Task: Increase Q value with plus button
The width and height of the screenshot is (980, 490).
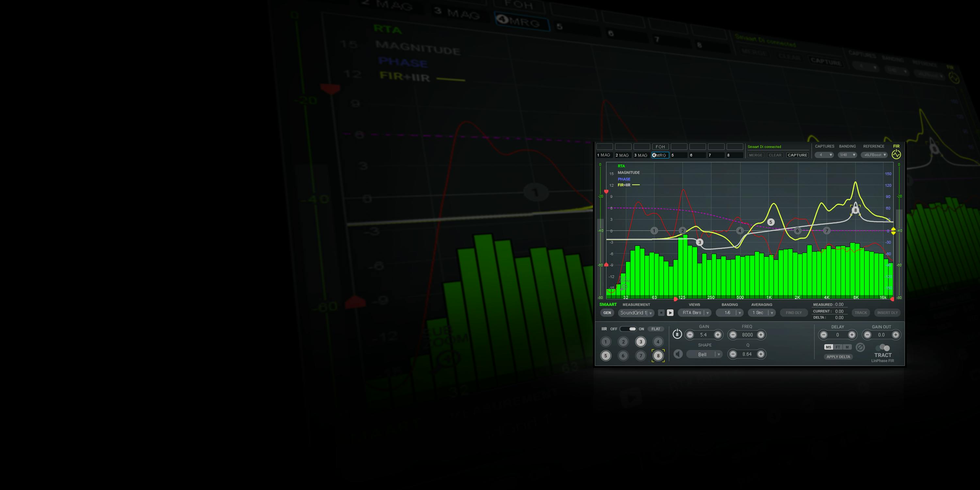Action: 760,354
